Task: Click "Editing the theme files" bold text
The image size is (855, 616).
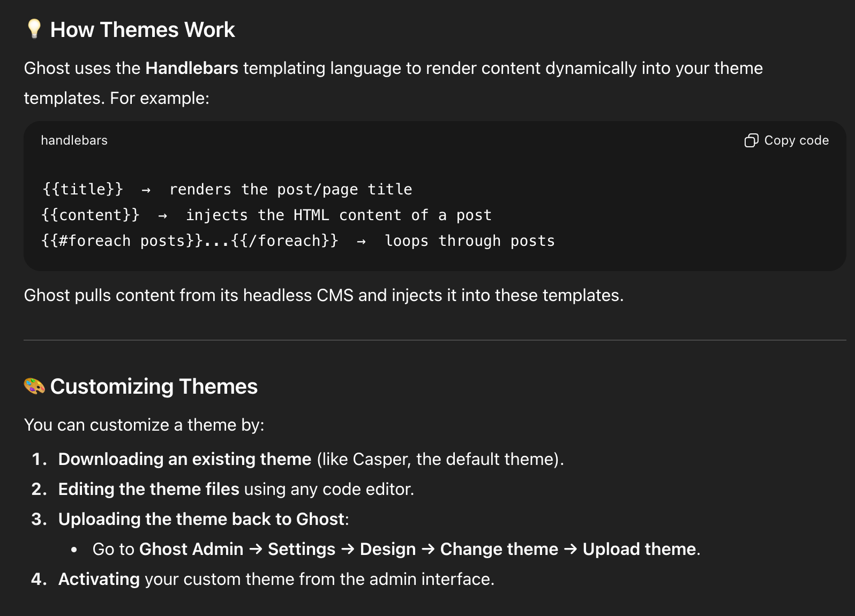Action: pos(148,489)
